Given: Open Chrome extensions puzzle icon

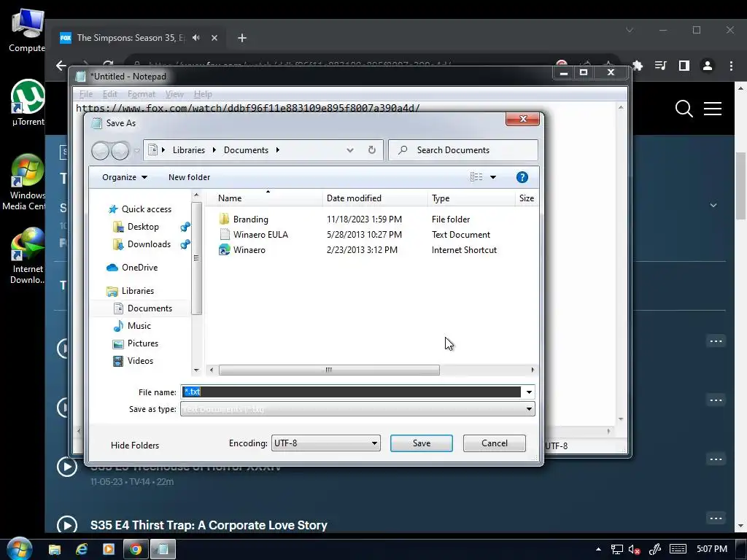Looking at the screenshot, I should tap(638, 65).
